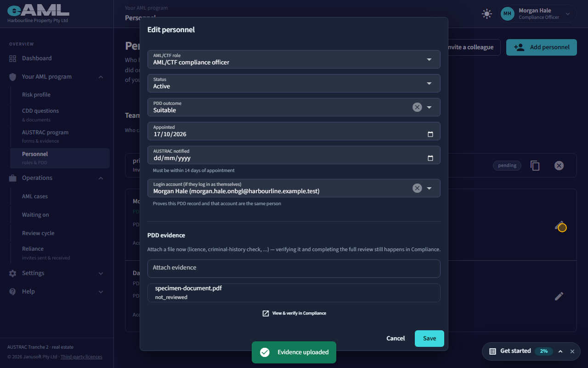Click the Operations briefcase icon

[x=13, y=178]
